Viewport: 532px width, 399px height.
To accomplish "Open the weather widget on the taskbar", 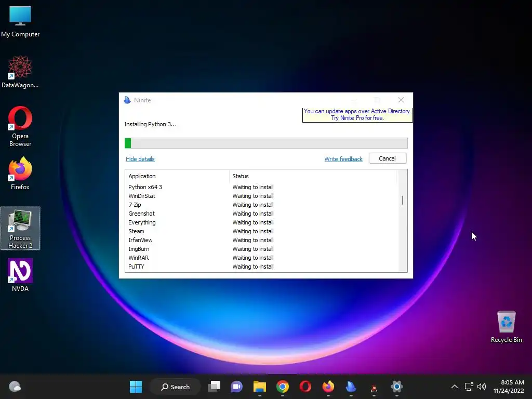I will point(15,387).
